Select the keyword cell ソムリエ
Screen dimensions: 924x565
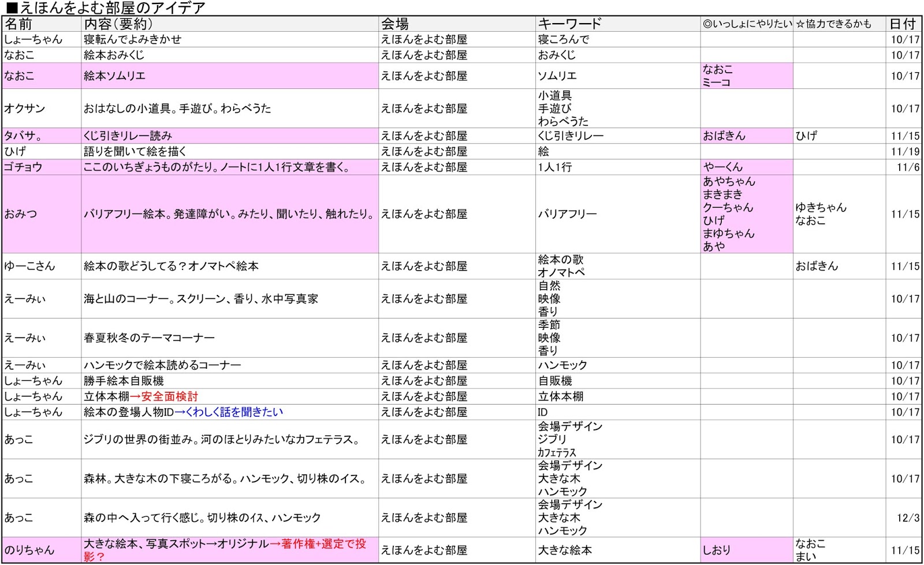coord(618,76)
